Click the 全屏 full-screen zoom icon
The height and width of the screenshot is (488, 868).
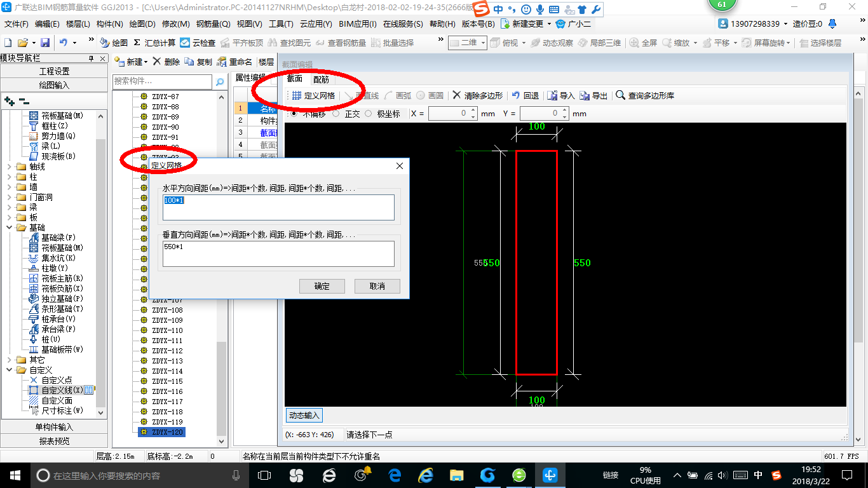point(634,43)
